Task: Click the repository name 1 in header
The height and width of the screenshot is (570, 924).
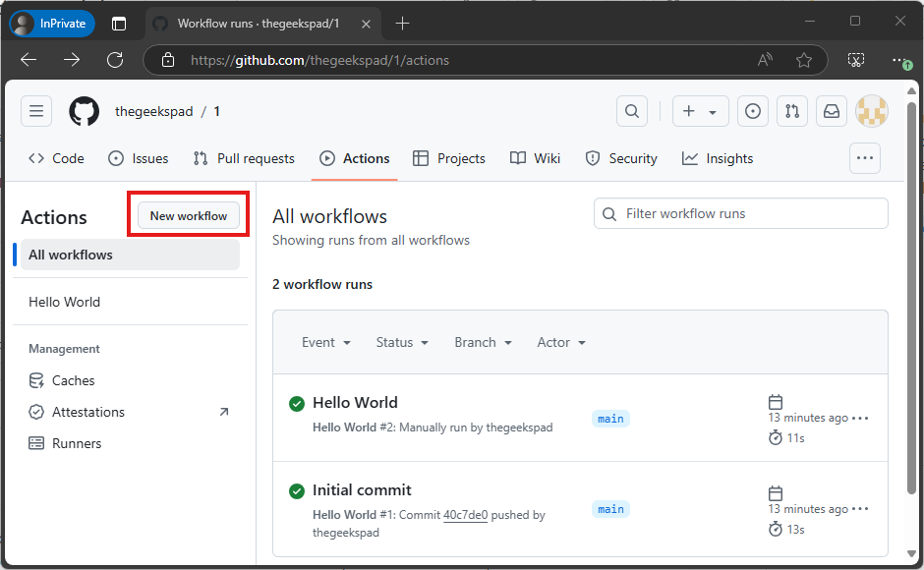Action: (217, 111)
